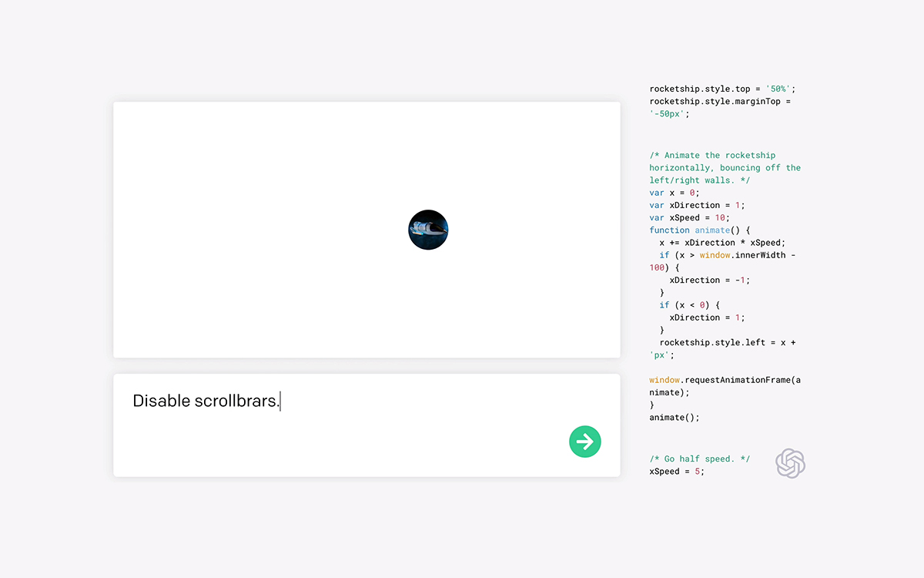Focus the 'Disable scrollbrars.' text input
The width and height of the screenshot is (924, 578).
pos(346,402)
